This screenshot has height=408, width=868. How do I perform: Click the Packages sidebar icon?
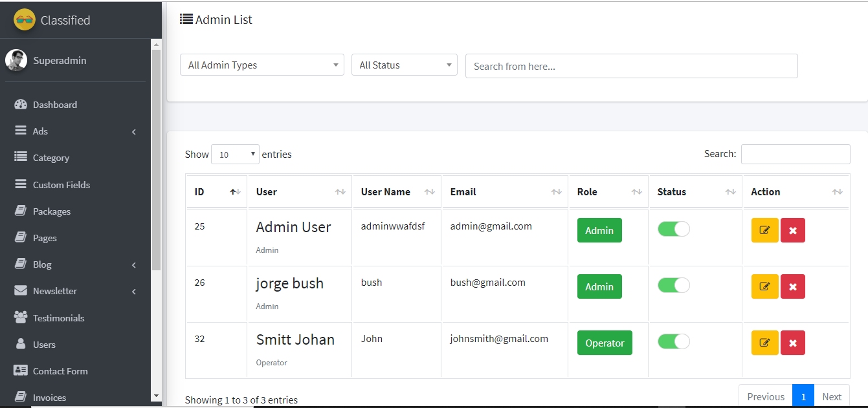[21, 211]
